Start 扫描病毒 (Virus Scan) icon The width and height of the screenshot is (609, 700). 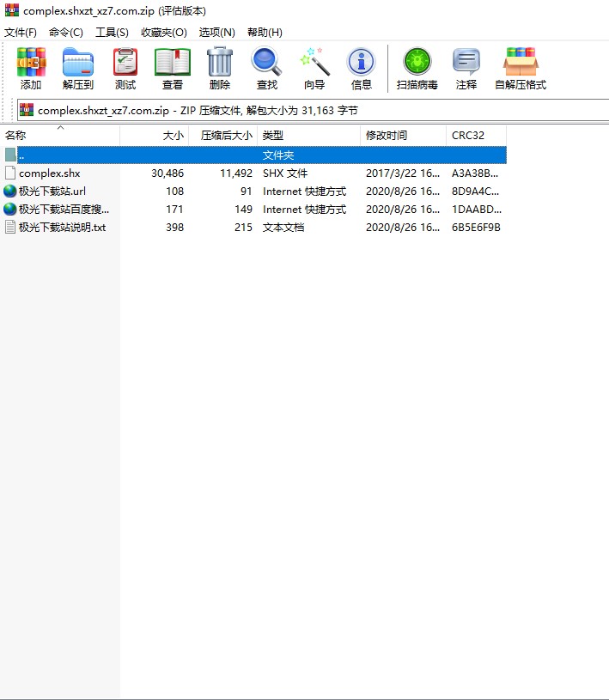click(x=417, y=69)
